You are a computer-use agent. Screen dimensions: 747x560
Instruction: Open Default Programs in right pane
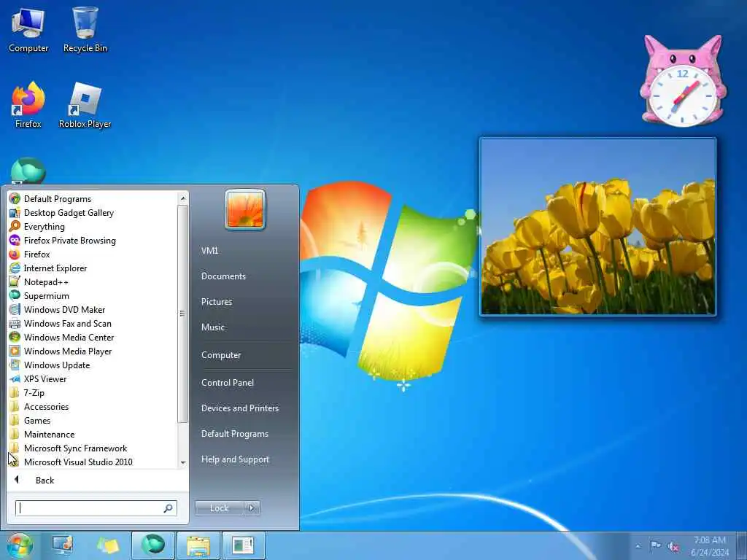pos(235,434)
